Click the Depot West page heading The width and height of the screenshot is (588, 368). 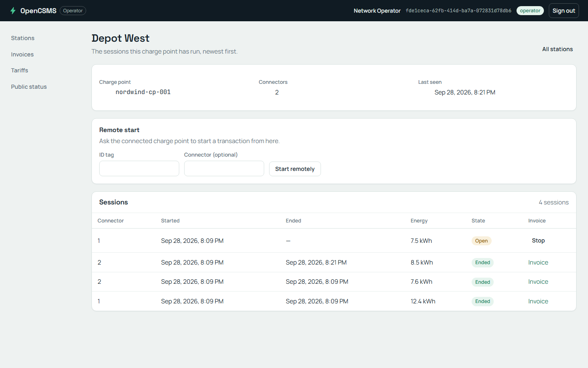point(120,38)
